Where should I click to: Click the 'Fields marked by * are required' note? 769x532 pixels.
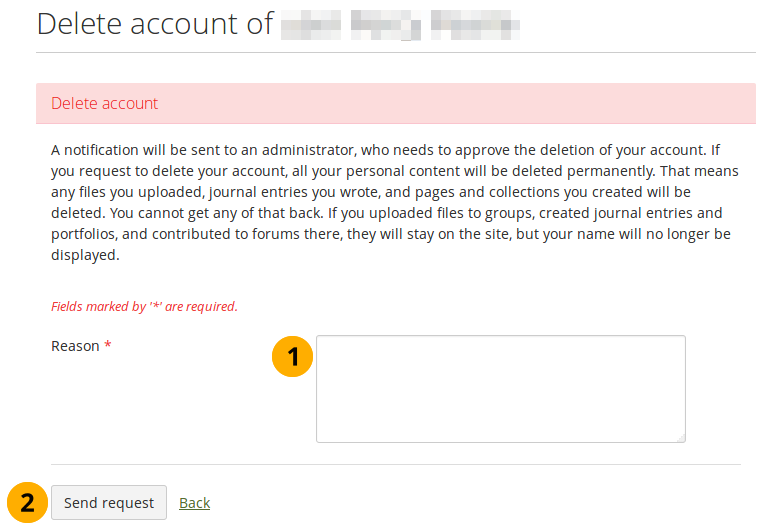click(x=144, y=307)
